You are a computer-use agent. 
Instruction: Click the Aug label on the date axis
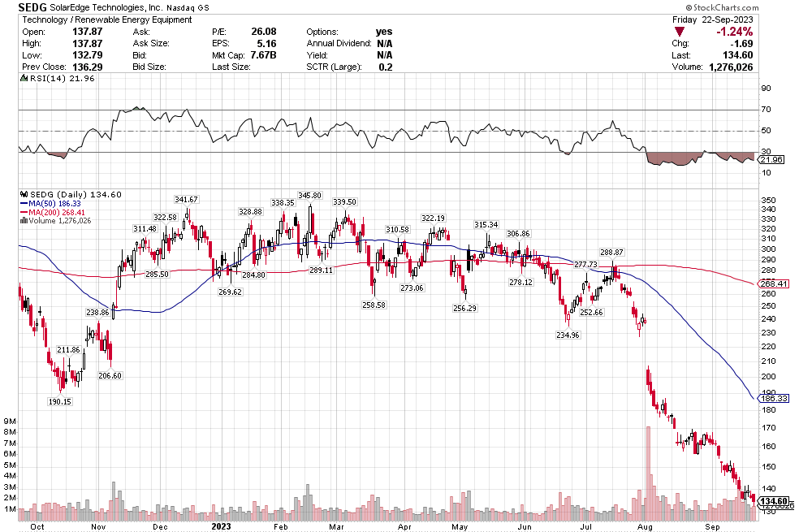646,526
